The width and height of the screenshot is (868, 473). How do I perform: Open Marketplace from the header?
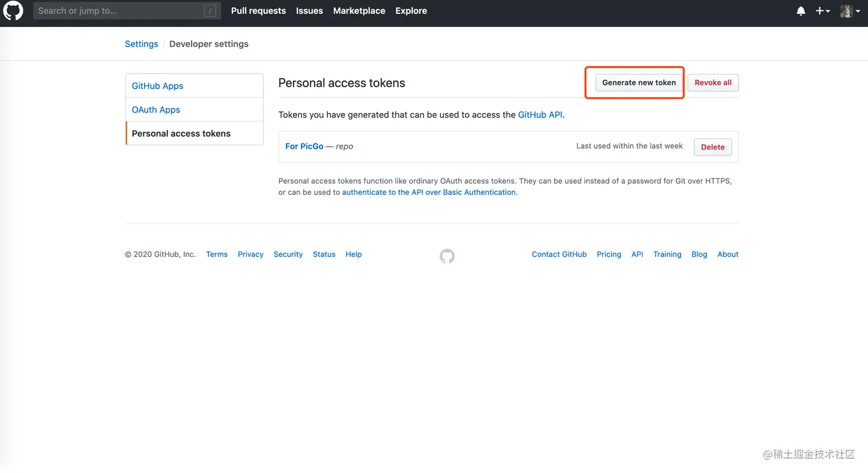(359, 11)
